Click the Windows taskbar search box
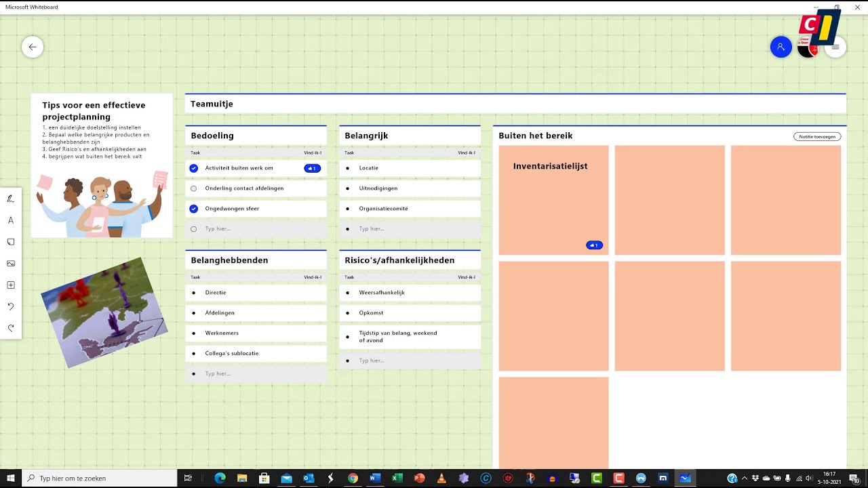This screenshot has height=488, width=868. (x=100, y=478)
